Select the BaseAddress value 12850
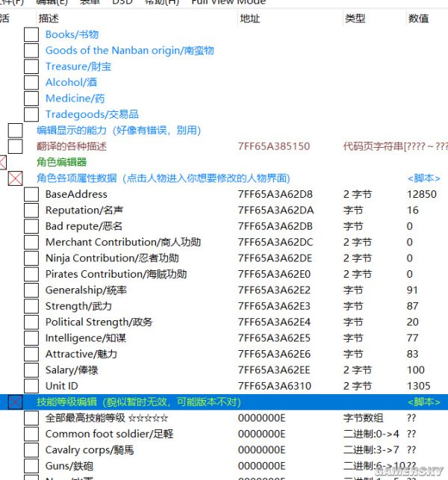Viewport: 448px width, 480px height. click(x=422, y=194)
